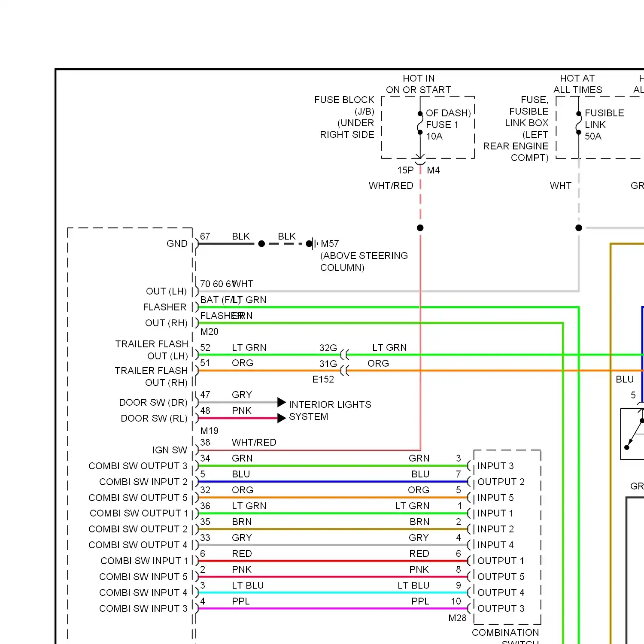644x644 pixels.
Task: Click 'FUSE BLOCK (J/B)' label
Action: tap(344, 106)
